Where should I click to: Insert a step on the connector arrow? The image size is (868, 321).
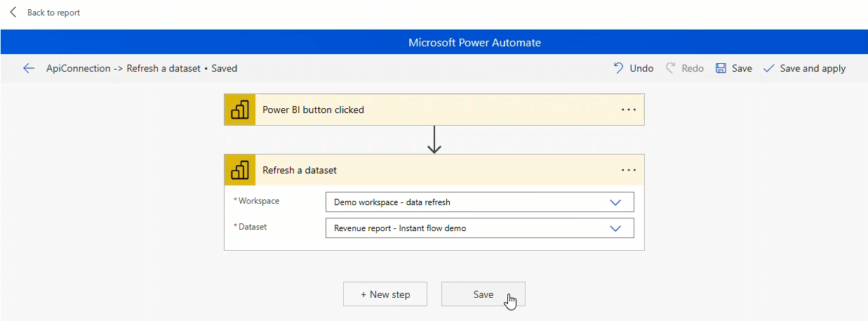(434, 140)
